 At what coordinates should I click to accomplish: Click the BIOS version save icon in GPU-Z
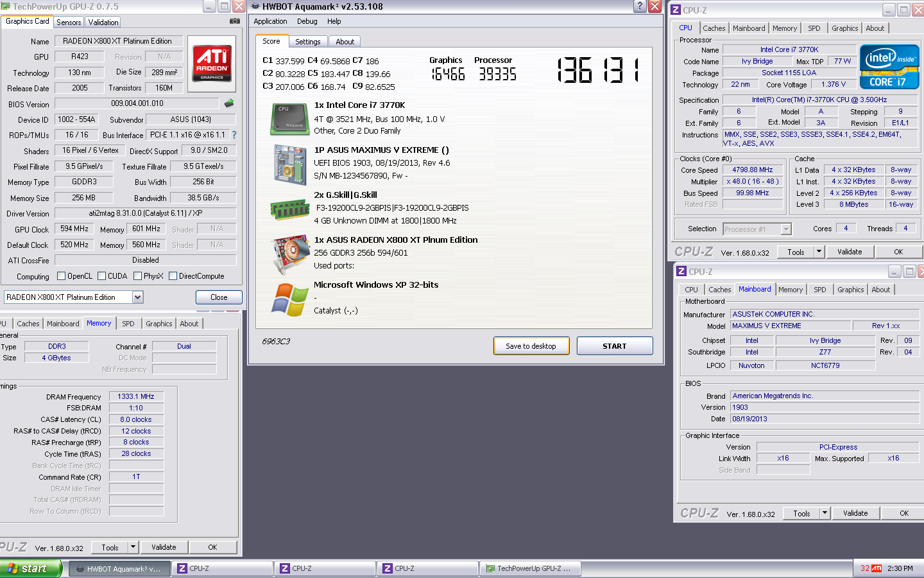coord(229,103)
